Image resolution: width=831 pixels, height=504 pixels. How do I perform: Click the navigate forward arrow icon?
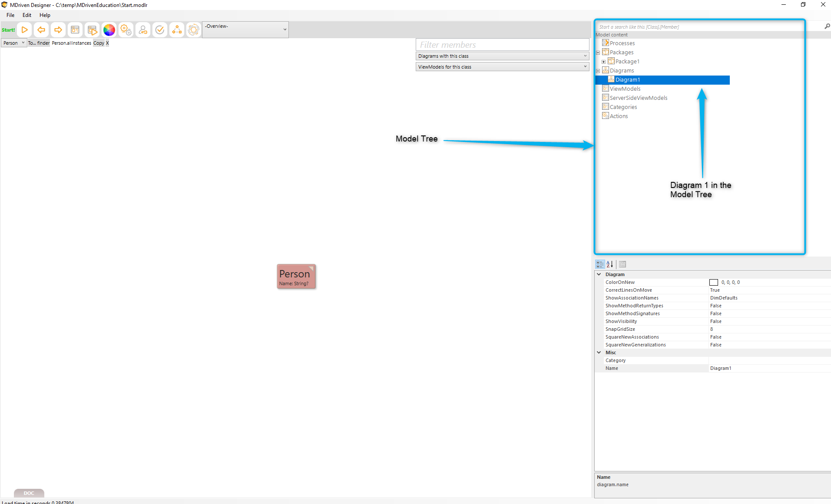pos(58,30)
